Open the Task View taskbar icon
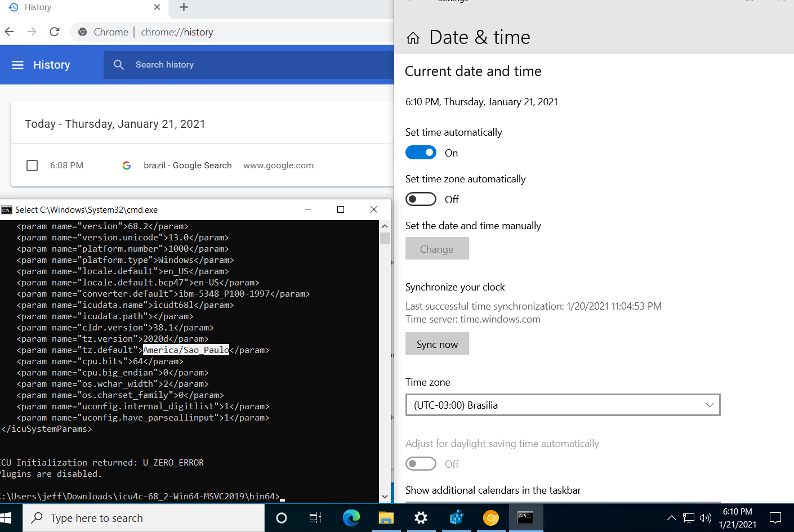 pyautogui.click(x=315, y=518)
